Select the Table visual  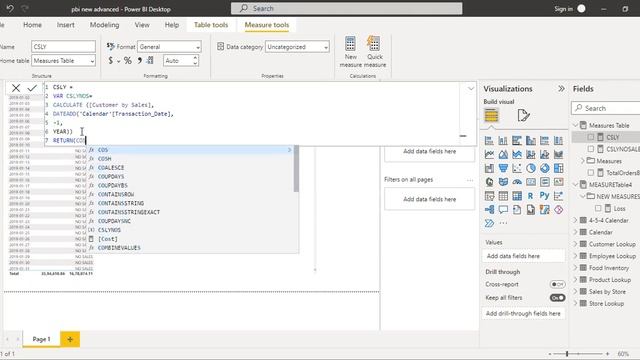[503, 196]
